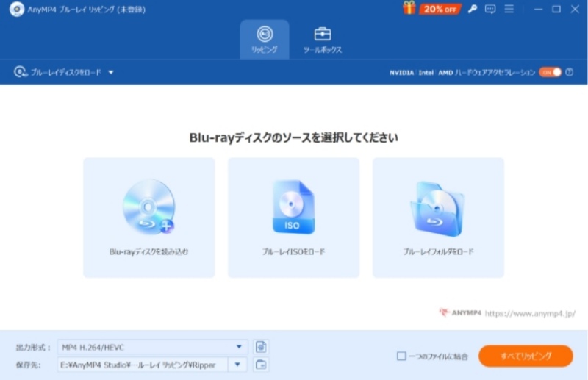The height and width of the screenshot is (380, 588).
Task: Click the 20% OFF discount badge
Action: pyautogui.click(x=440, y=9)
